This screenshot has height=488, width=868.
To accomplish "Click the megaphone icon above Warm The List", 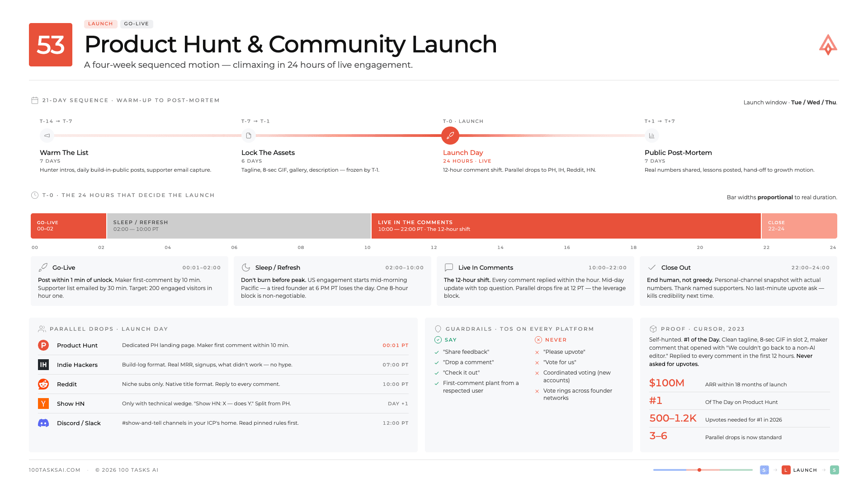I will tap(47, 136).
